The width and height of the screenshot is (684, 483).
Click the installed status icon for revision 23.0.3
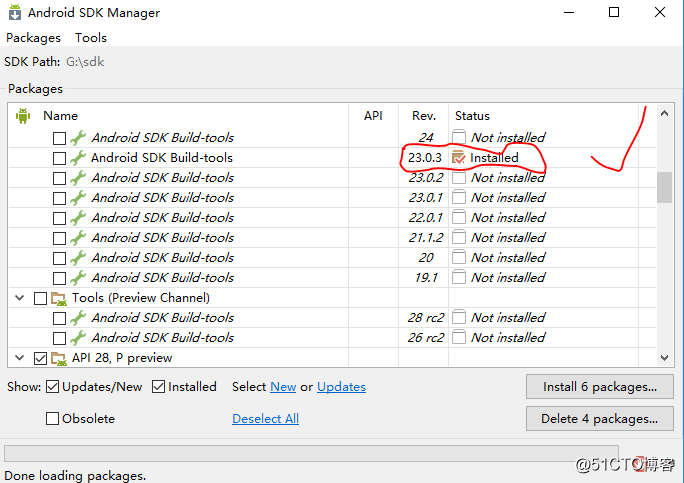point(458,158)
